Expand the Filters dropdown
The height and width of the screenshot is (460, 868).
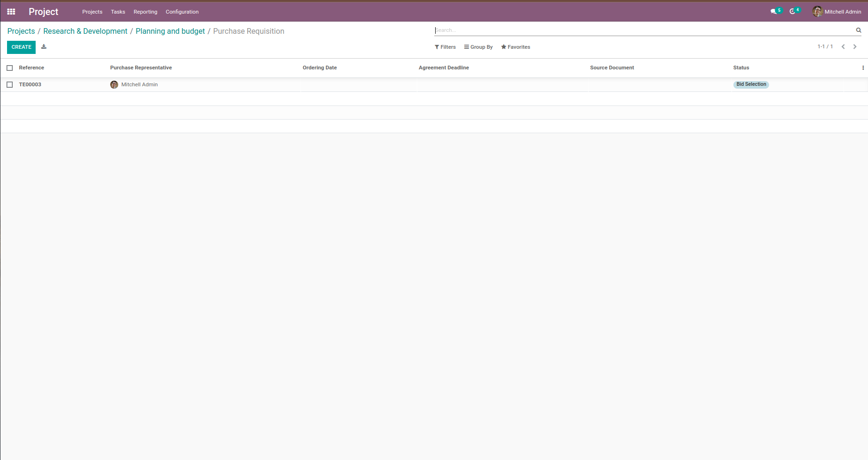[445, 47]
